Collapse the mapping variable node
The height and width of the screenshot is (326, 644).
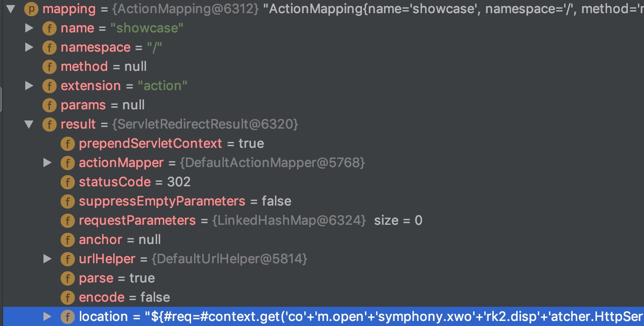[x=12, y=9]
